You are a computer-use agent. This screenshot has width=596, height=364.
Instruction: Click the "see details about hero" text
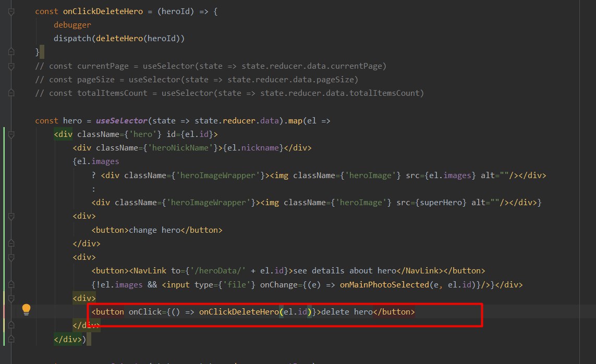pyautogui.click(x=345, y=271)
